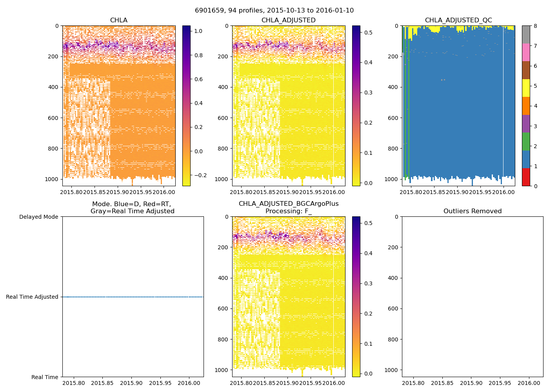Select the purple segment of QC colorbar
Screen dimensions: 549x392
526,123
